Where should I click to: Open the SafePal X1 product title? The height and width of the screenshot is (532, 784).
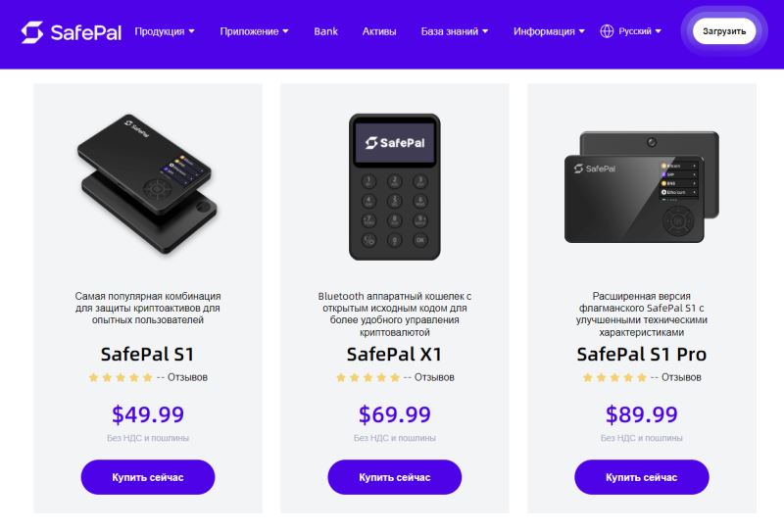(x=395, y=354)
